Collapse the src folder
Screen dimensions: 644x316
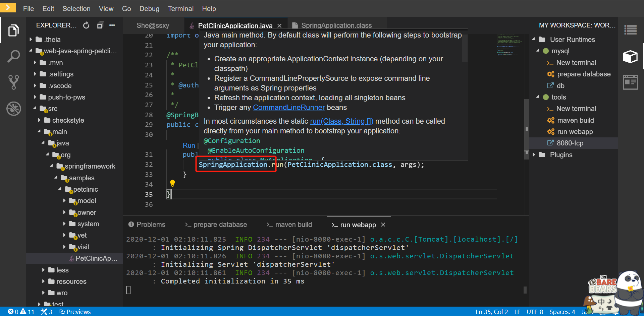pyautogui.click(x=35, y=109)
